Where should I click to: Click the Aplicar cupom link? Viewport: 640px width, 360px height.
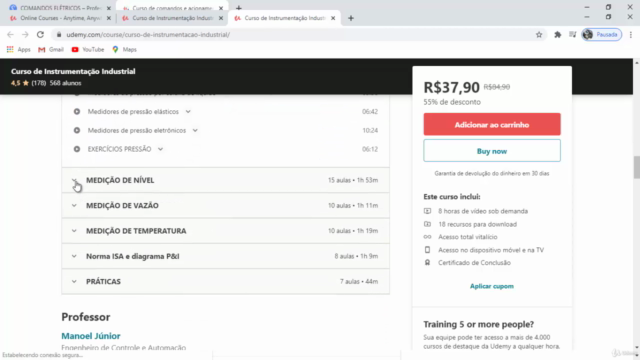(492, 286)
